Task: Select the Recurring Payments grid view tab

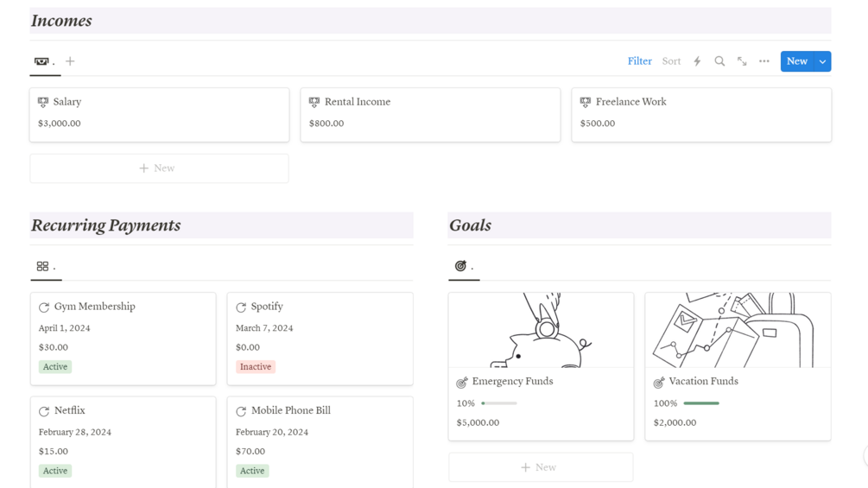Action: point(46,267)
